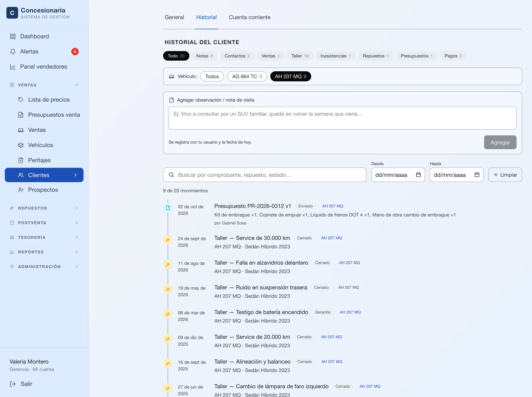Switch to the Cuenta corriente tab

250,17
